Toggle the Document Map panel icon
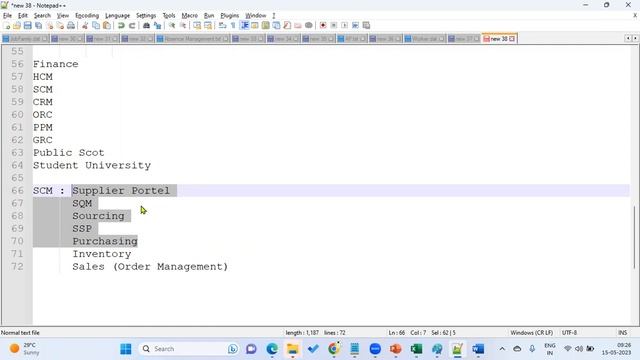 tap(265, 25)
